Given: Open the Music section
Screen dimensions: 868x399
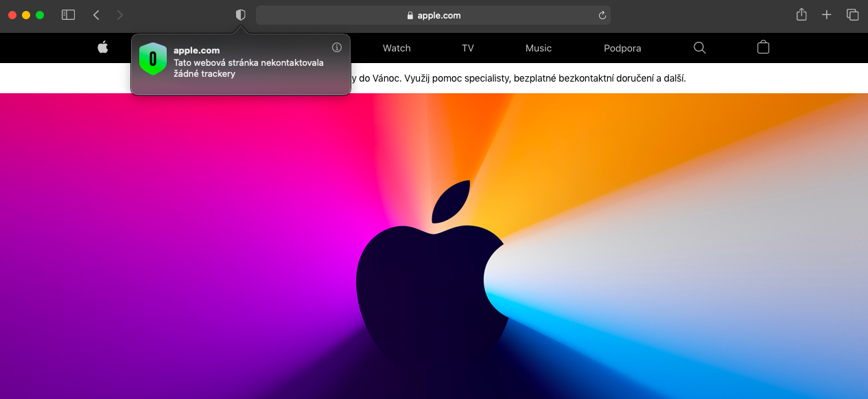Looking at the screenshot, I should (x=539, y=48).
